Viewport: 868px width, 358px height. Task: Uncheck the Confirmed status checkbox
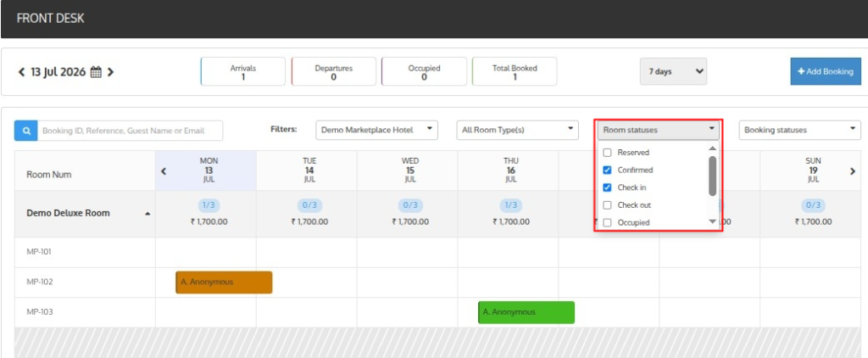click(x=607, y=171)
